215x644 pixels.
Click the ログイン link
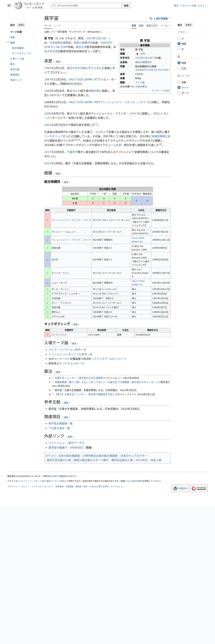point(202,6)
